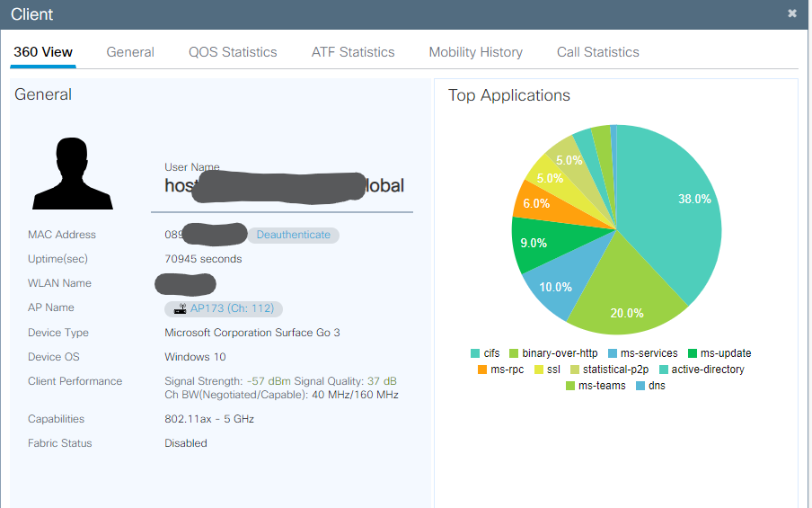Toggle the ms-update legend swatch

692,353
